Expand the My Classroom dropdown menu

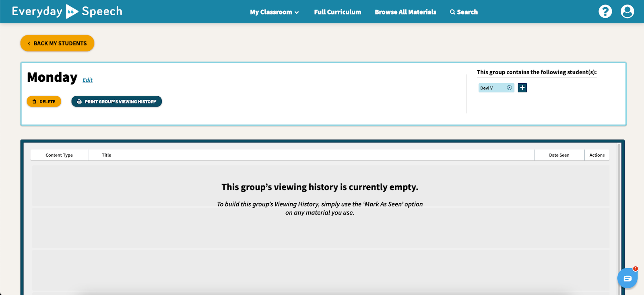click(274, 12)
